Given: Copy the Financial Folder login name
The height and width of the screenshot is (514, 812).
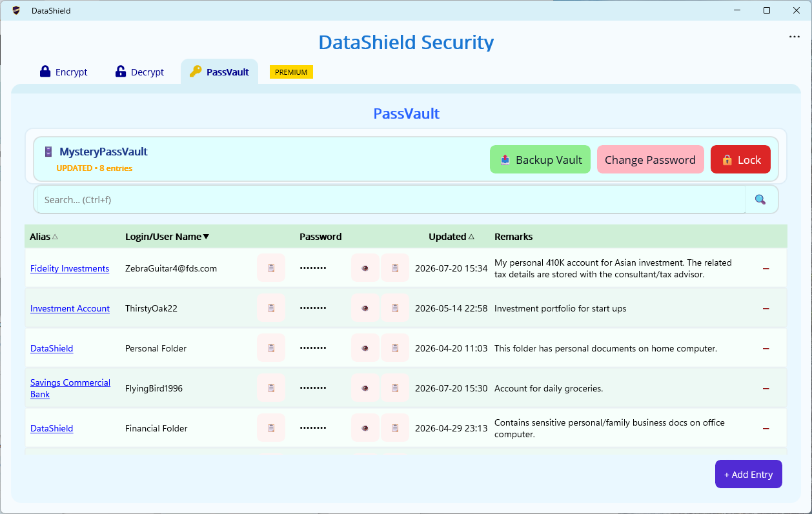Looking at the screenshot, I should click(271, 428).
